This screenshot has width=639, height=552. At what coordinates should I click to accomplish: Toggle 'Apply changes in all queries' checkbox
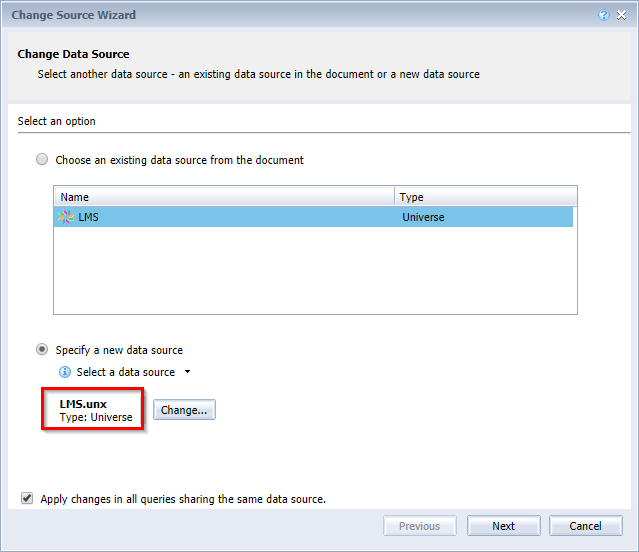pos(27,498)
